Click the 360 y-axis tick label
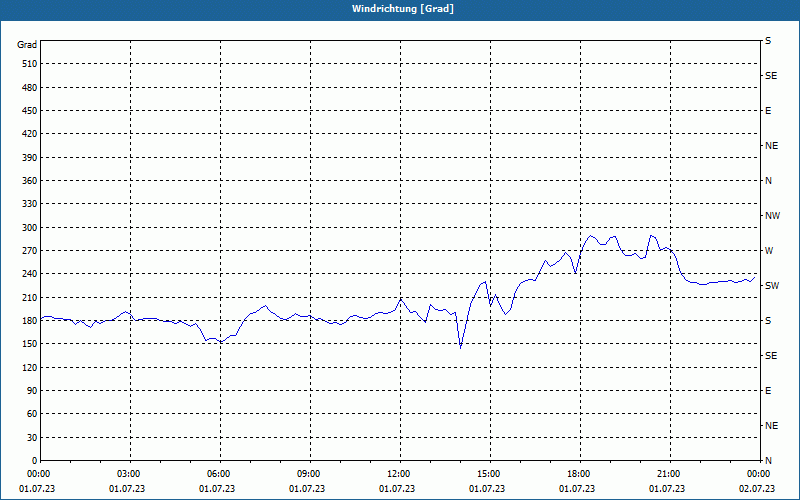This screenshot has height=500, width=800. point(30,181)
